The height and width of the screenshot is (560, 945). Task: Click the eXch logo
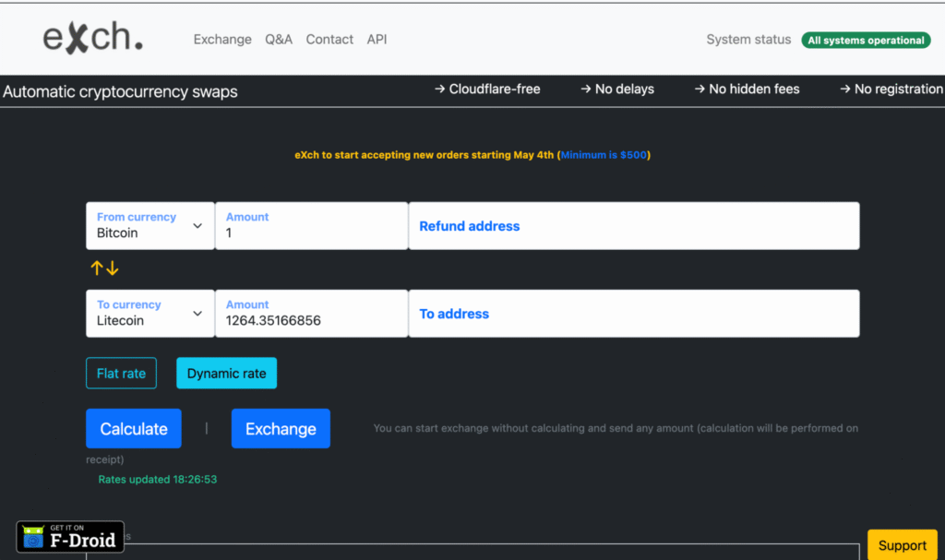coord(93,38)
